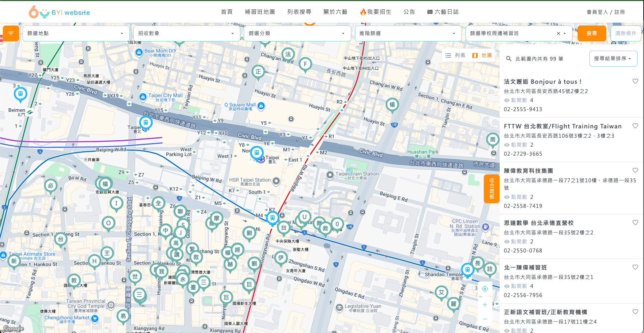Select the O map marker
This screenshot has width=644, height=333.
pos(108,223)
